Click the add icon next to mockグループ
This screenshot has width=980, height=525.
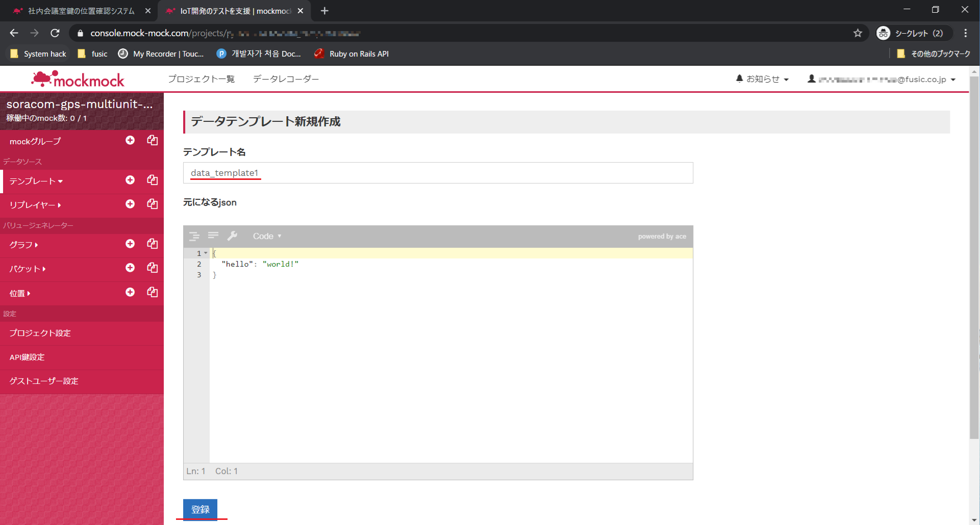click(x=130, y=140)
